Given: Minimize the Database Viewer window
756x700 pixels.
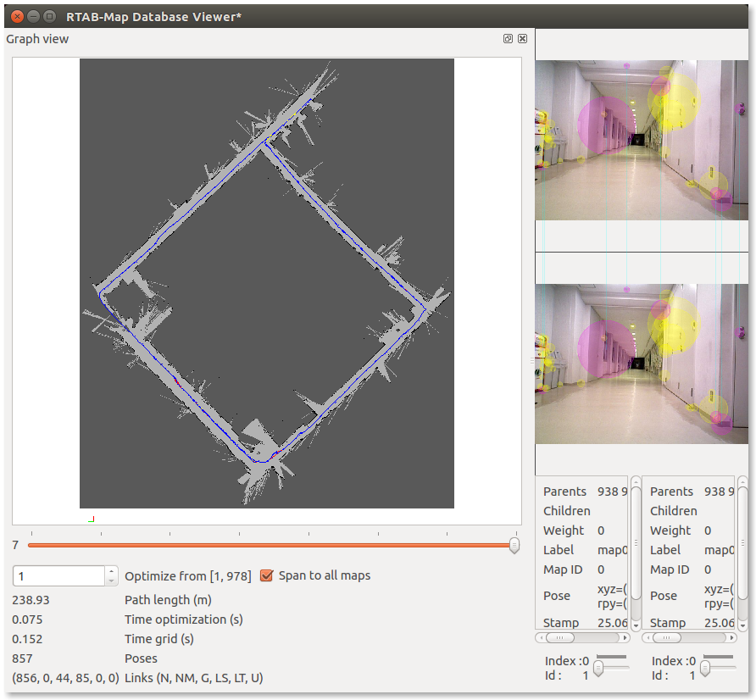Looking at the screenshot, I should tap(33, 16).
